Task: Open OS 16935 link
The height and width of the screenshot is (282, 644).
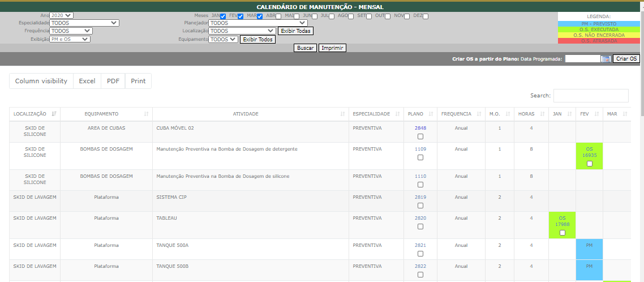Action: tap(590, 151)
